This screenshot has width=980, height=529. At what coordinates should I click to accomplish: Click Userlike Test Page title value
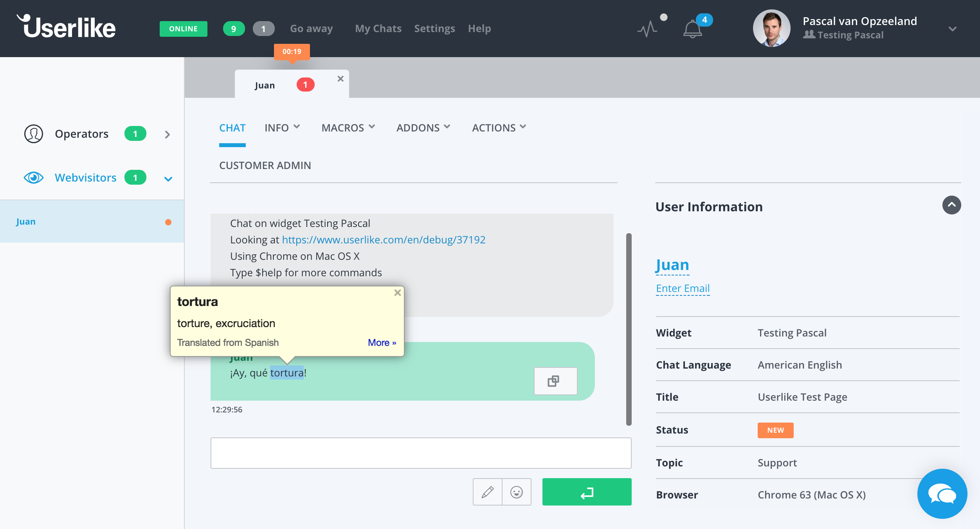point(802,397)
